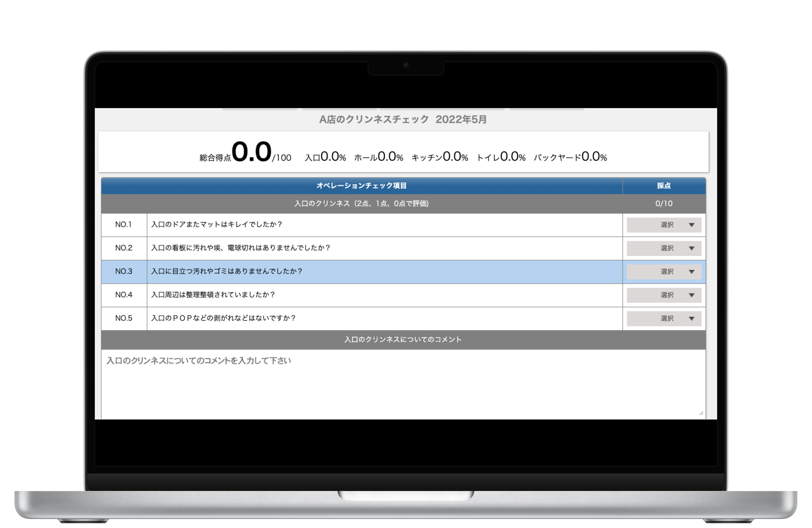Image resolution: width=812 pixels, height=528 pixels.
Task: Click the 総合得点 0.0 total score
Action: (x=251, y=152)
